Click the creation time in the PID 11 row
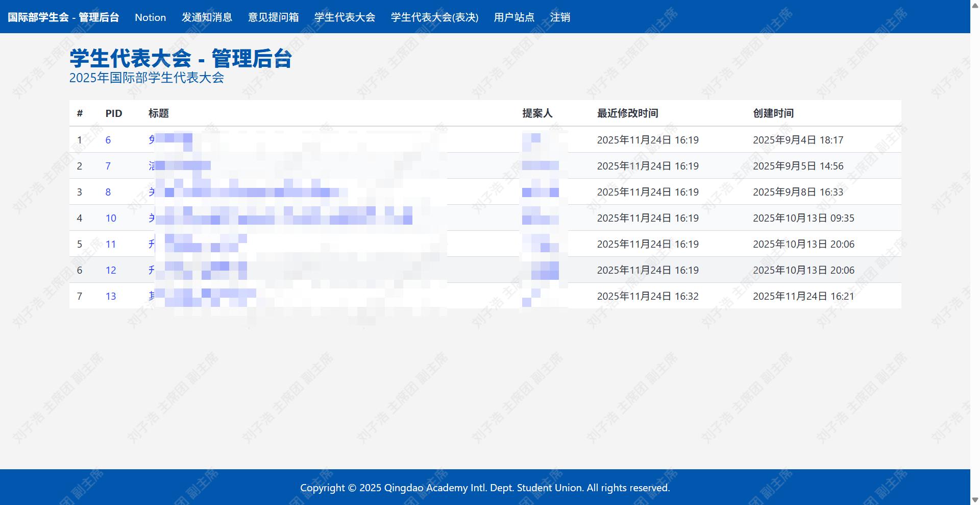Viewport: 980px width, 505px height. (x=803, y=244)
